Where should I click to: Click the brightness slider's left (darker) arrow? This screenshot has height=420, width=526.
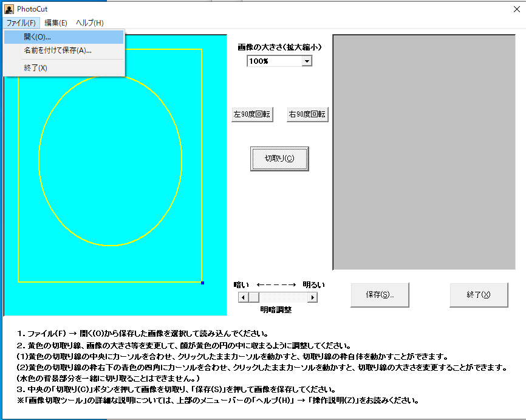(x=243, y=297)
